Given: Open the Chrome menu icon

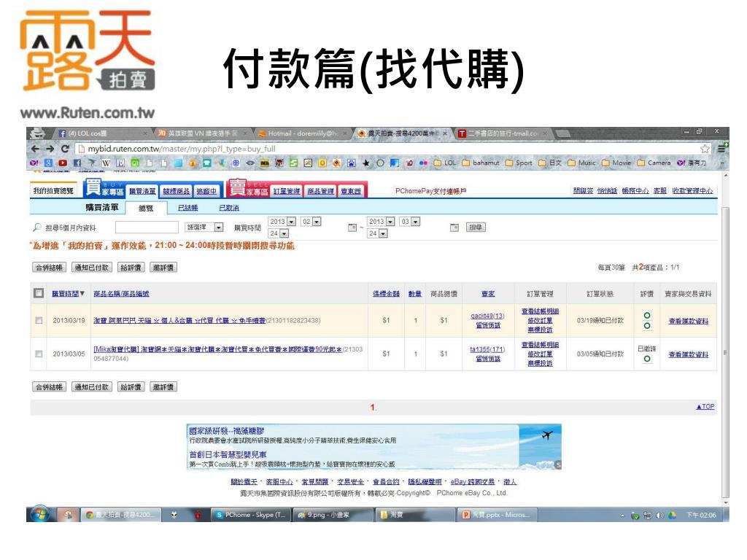Looking at the screenshot, I should pyautogui.click(x=722, y=149).
